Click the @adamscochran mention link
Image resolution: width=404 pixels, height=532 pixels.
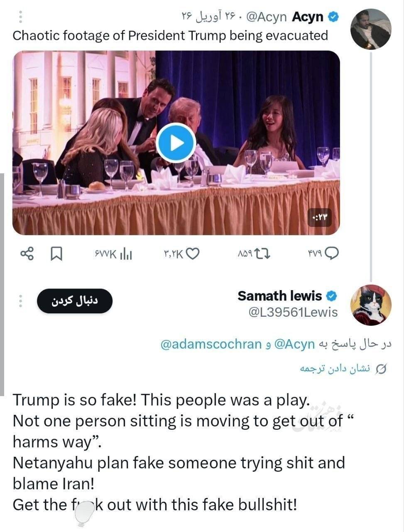[x=211, y=344]
